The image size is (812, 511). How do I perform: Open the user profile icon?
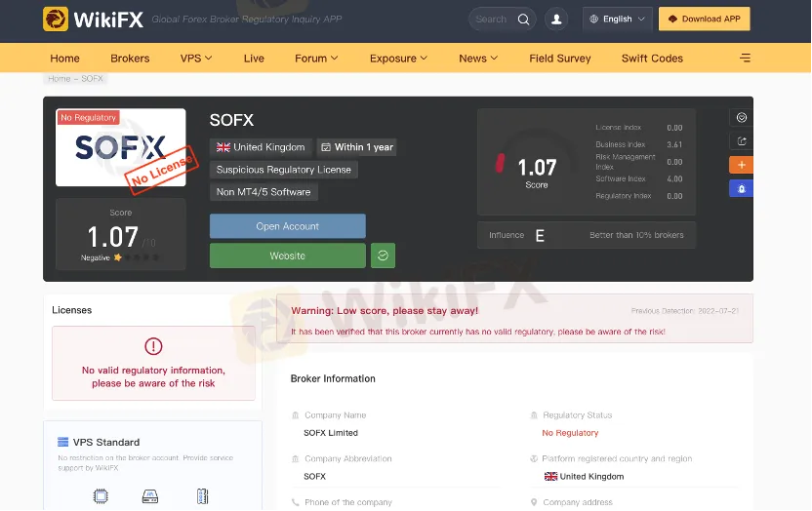(x=556, y=19)
